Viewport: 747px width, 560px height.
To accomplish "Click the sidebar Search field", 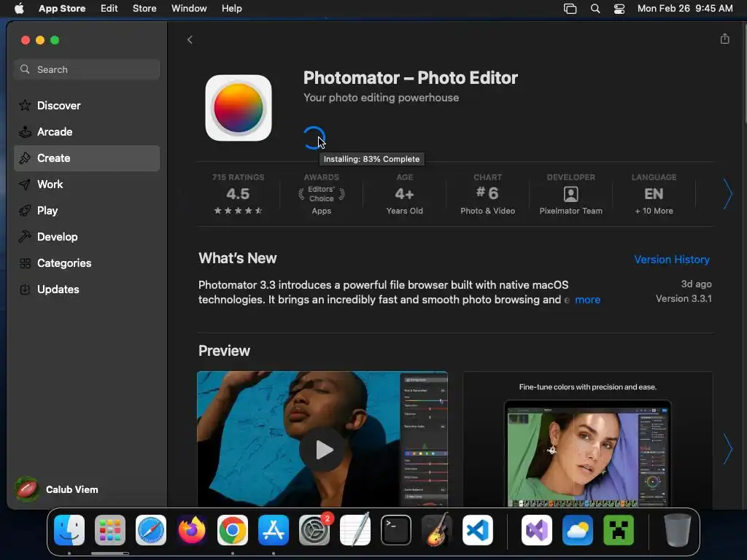I will pos(87,69).
